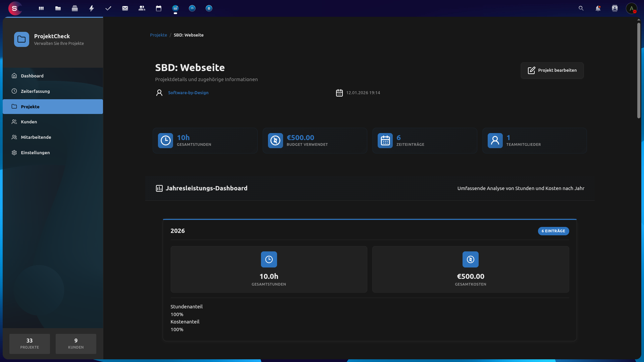Open the calendar icon in the top toolbar
Image resolution: width=644 pixels, height=362 pixels.
[158, 8]
